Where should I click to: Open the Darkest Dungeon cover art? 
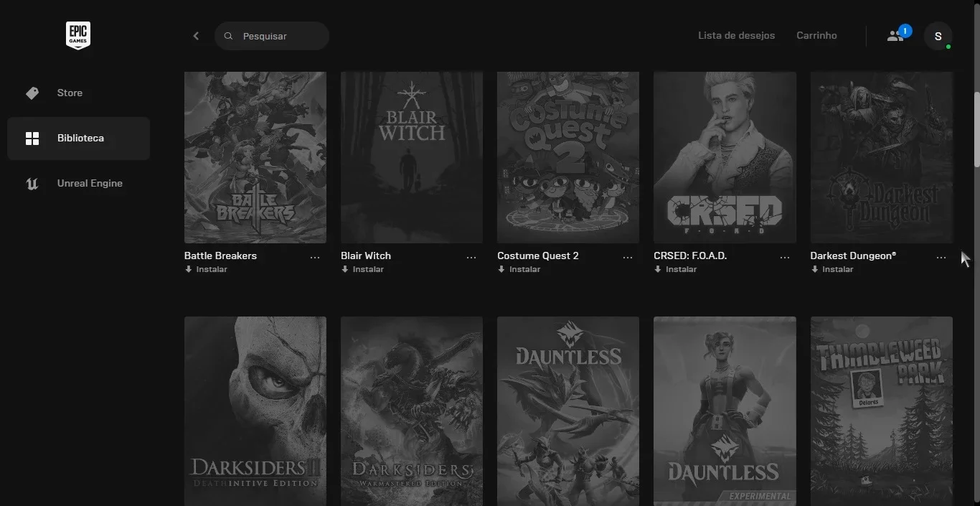(882, 157)
